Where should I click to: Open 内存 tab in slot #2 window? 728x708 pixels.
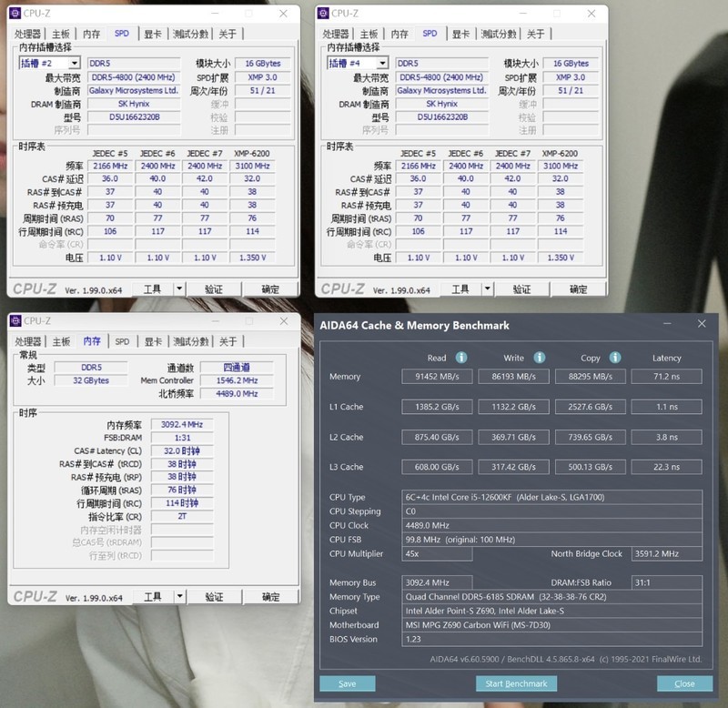tap(92, 34)
